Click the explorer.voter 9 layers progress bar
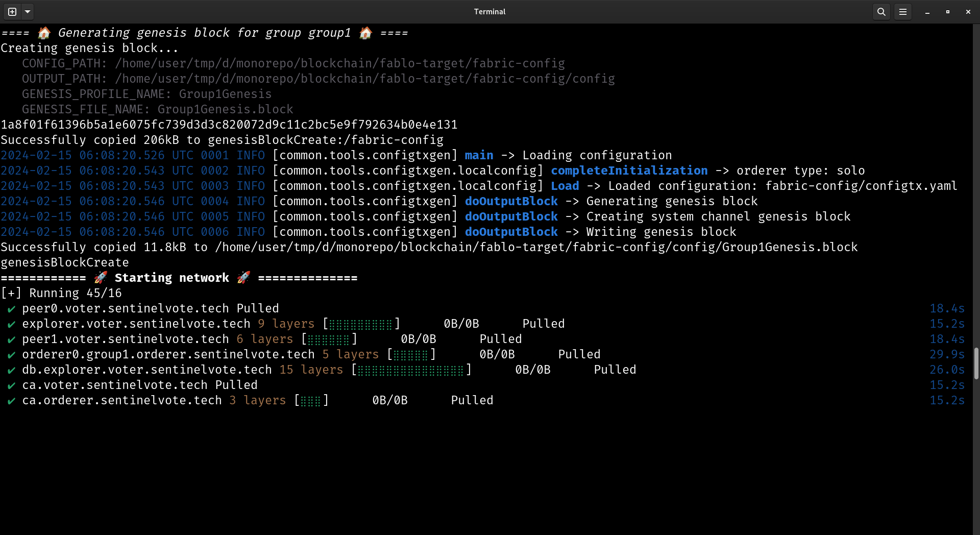 (361, 324)
